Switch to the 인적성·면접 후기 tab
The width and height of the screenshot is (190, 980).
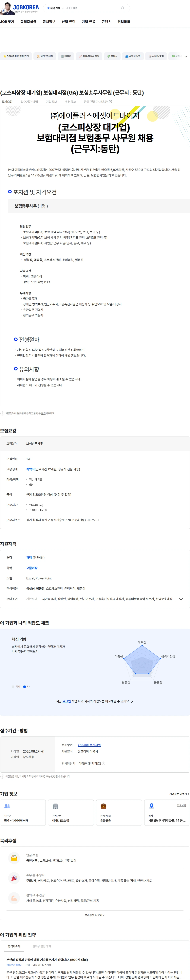click(x=42, y=946)
